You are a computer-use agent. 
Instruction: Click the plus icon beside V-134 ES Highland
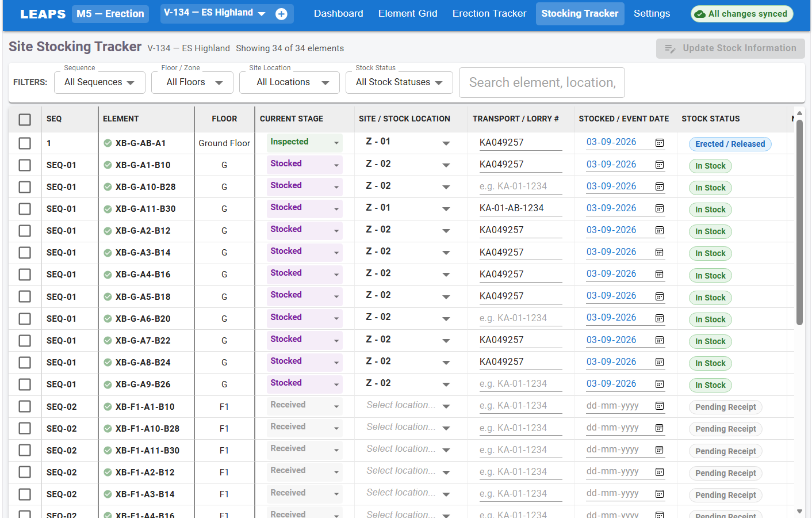pos(281,14)
